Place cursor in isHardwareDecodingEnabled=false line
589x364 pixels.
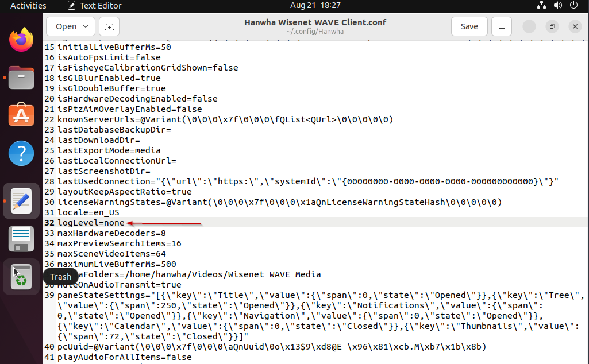coord(137,99)
